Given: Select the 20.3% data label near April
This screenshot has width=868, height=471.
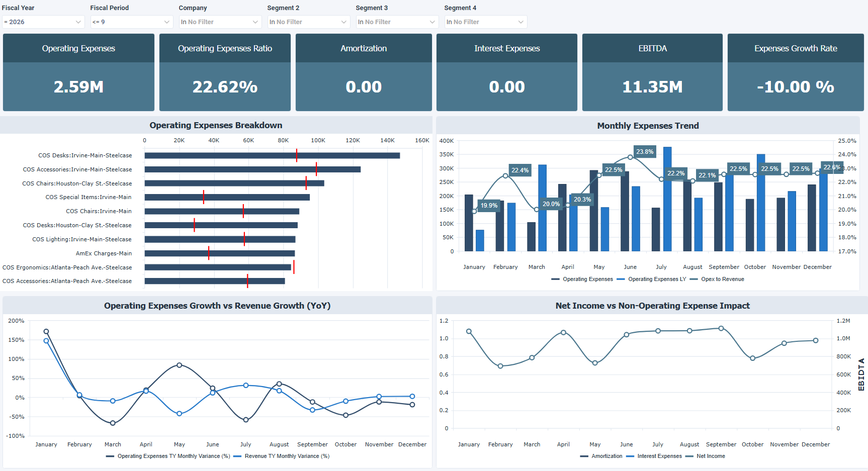Looking at the screenshot, I should pos(582,199).
